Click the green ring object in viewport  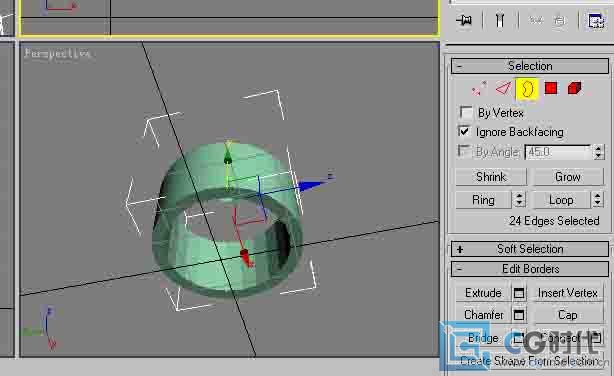point(227,219)
